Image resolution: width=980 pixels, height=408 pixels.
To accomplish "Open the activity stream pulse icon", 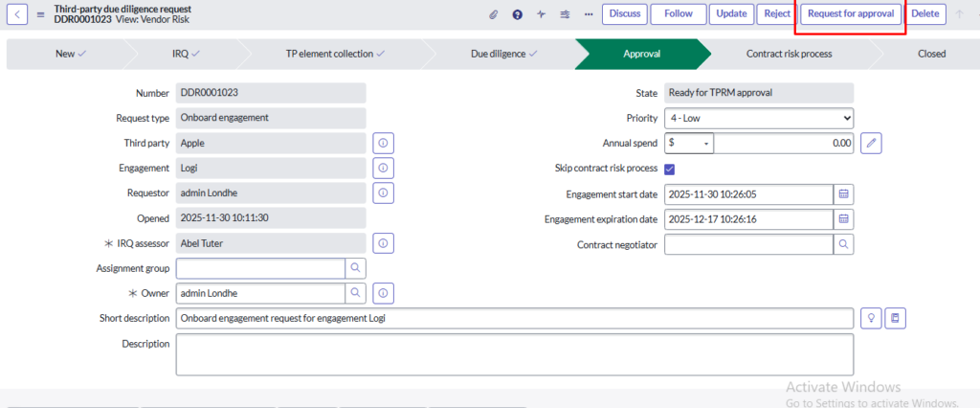I will click(x=542, y=14).
